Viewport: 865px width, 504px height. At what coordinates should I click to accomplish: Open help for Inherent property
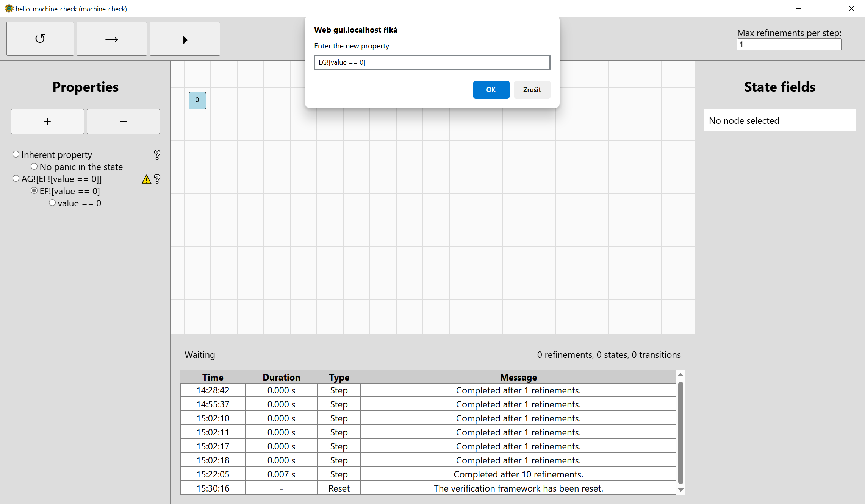click(x=157, y=154)
